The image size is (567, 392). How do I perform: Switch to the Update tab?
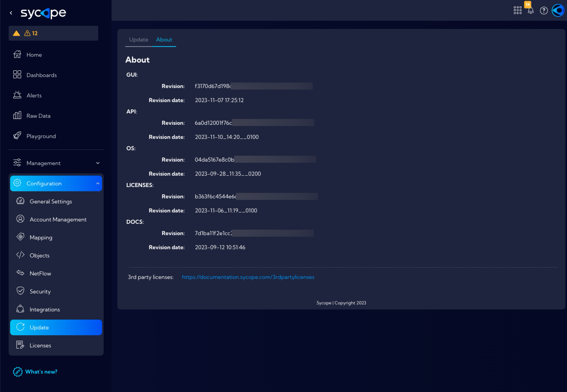click(139, 40)
